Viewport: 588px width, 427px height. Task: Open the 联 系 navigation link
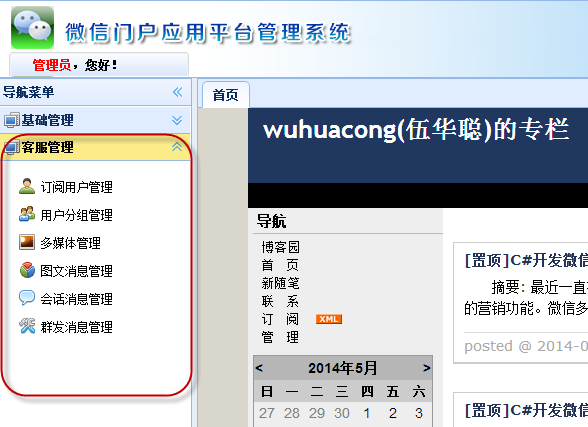[x=280, y=301]
